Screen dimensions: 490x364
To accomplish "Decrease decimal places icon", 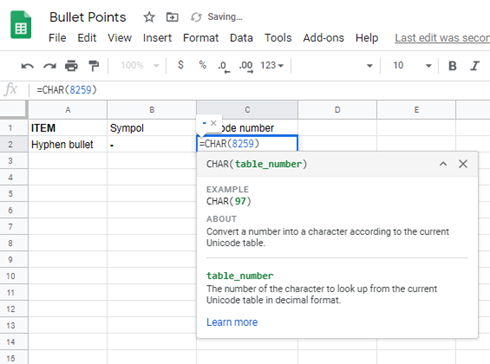I will click(224, 66).
